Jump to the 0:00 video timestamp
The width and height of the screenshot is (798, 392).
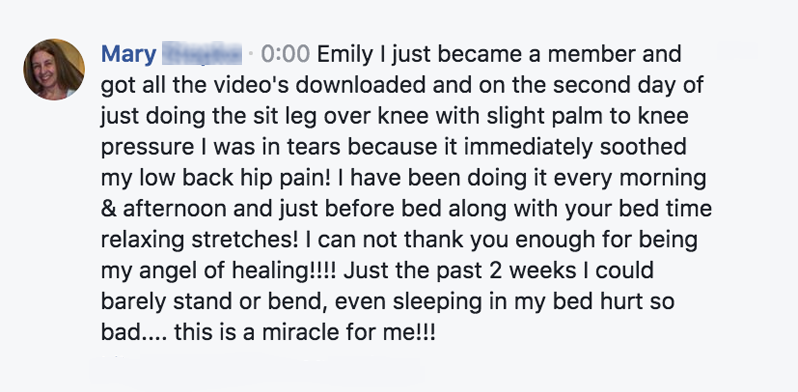285,54
